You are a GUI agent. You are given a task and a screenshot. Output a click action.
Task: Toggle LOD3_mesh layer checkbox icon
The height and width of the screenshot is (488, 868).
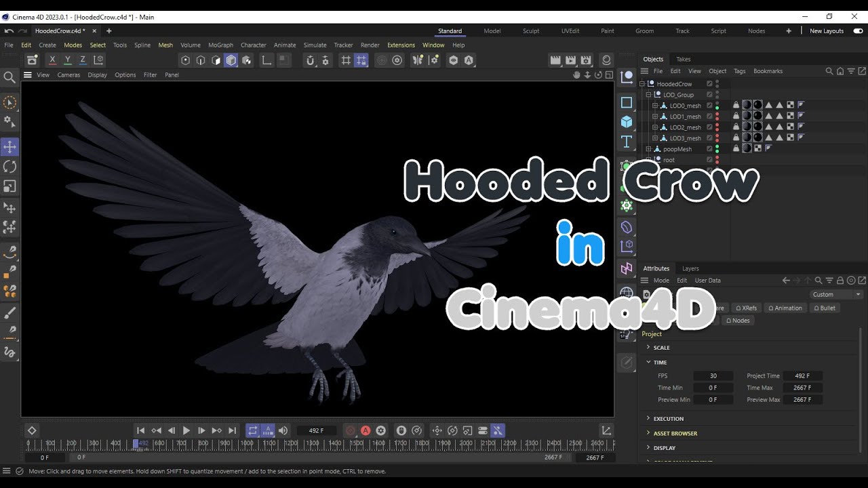[x=709, y=138]
